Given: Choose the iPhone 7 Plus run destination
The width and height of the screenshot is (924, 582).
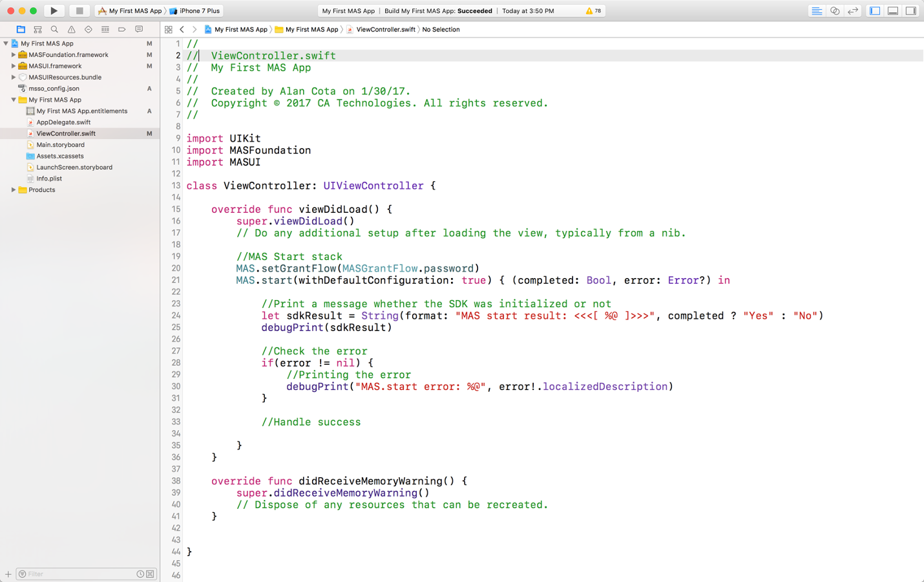Looking at the screenshot, I should tap(194, 11).
